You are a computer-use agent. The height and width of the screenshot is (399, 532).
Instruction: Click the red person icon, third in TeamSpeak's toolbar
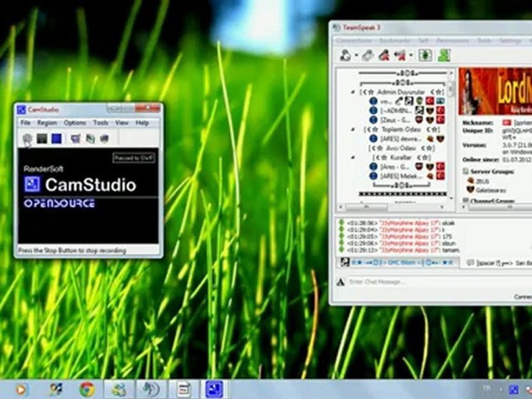tap(383, 55)
